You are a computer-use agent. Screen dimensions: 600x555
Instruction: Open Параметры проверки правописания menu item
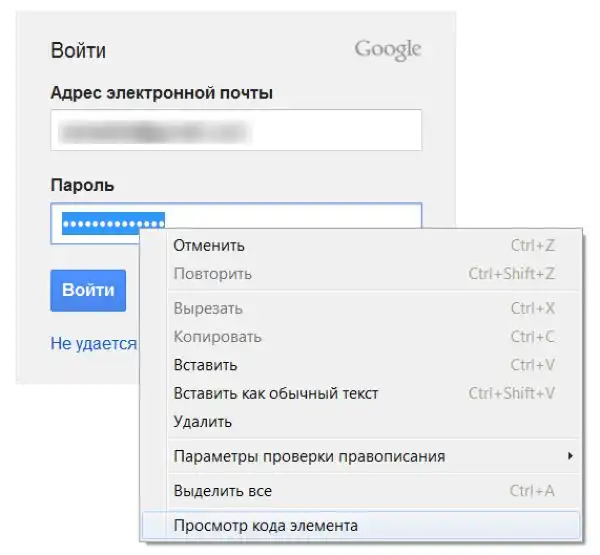click(x=309, y=457)
